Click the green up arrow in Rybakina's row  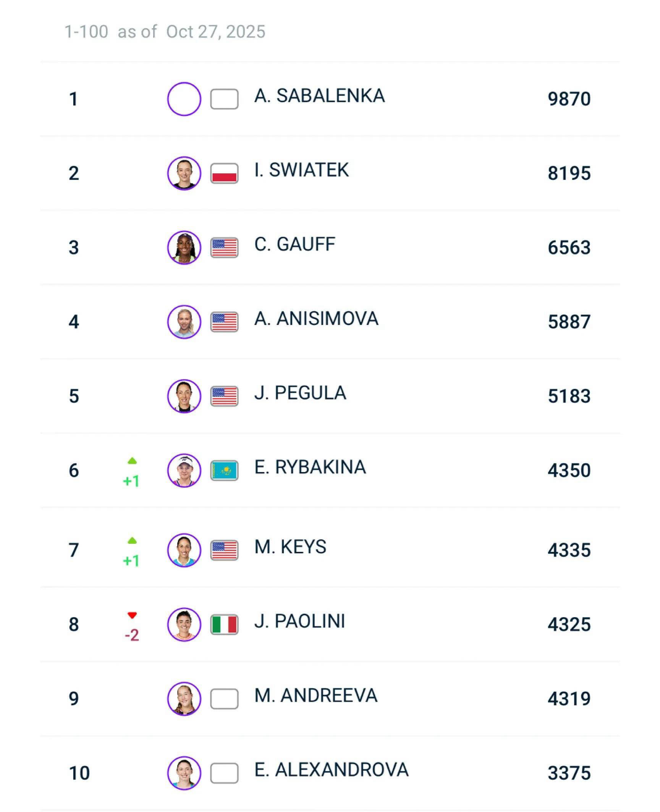[x=132, y=461]
